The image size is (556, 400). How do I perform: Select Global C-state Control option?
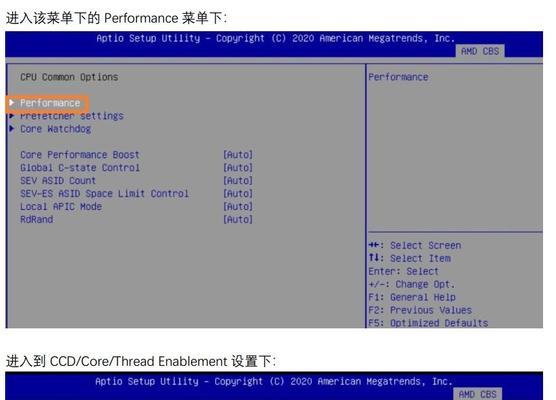point(80,168)
